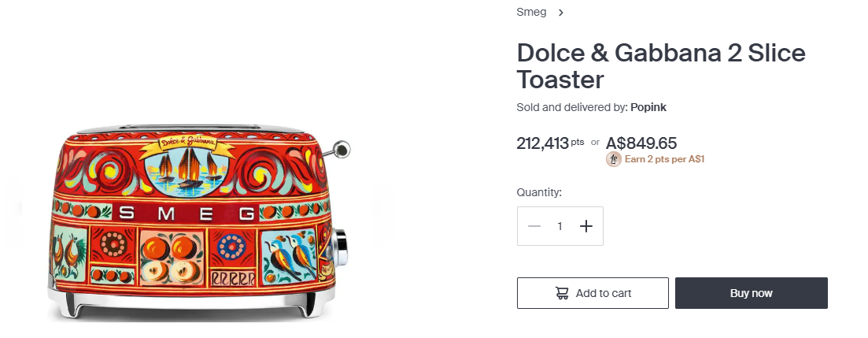Focus the quantity input field showing 1
This screenshot has width=868, height=338.
[x=560, y=226]
